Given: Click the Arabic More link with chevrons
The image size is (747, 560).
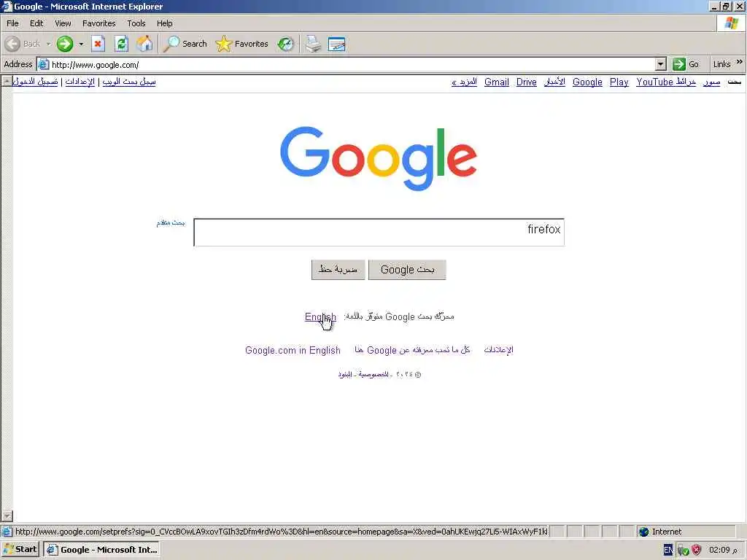Looking at the screenshot, I should pyautogui.click(x=464, y=82).
